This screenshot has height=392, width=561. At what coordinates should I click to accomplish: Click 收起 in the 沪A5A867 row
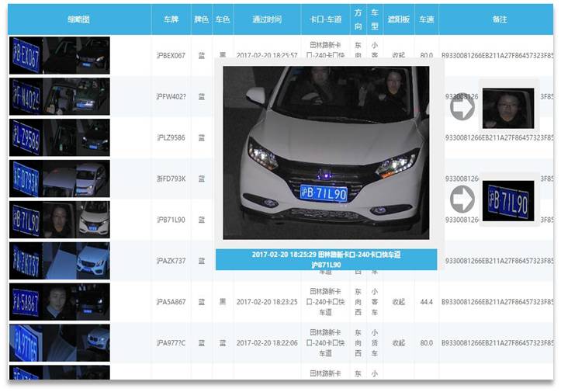pos(399,302)
